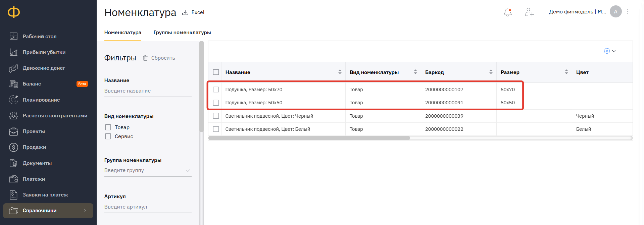The width and height of the screenshot is (644, 225).
Task: Click the yellow Ф logo icon
Action: coord(14,12)
